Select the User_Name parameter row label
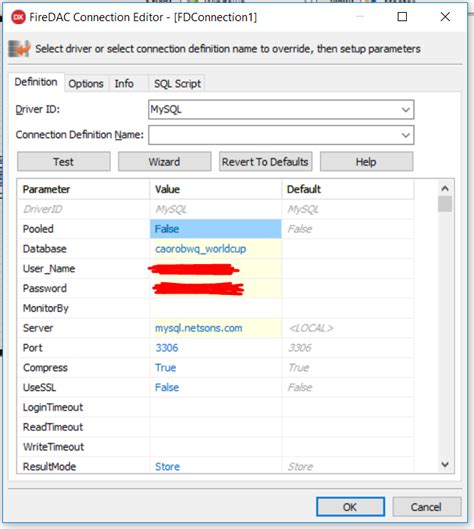 click(49, 269)
